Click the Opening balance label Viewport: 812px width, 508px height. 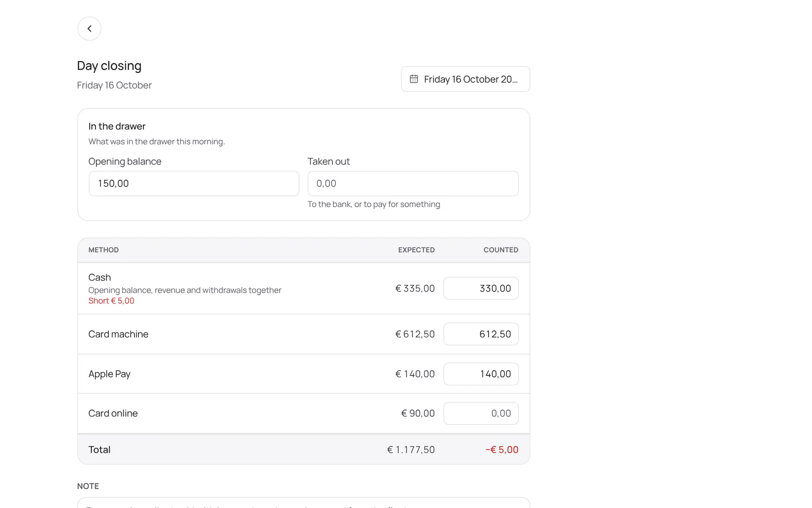(x=125, y=162)
